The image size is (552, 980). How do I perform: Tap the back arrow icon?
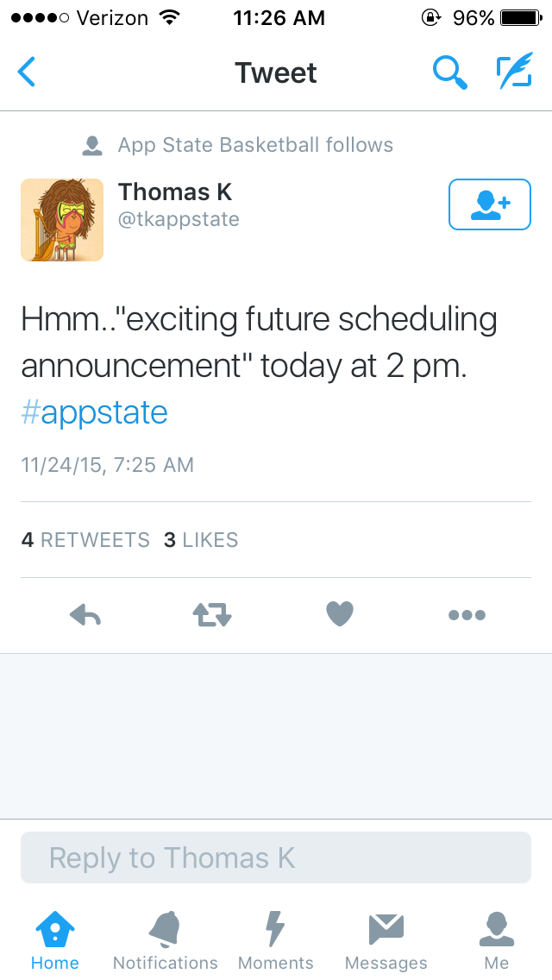(x=28, y=72)
